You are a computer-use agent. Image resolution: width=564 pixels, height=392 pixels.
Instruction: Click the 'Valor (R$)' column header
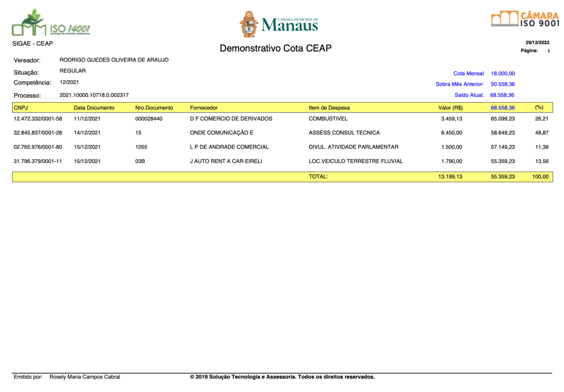coord(451,108)
